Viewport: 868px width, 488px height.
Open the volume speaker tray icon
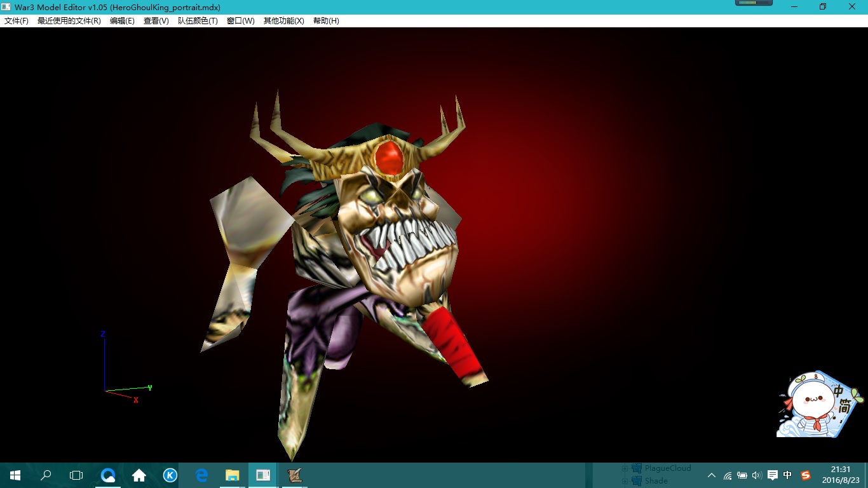click(x=757, y=475)
